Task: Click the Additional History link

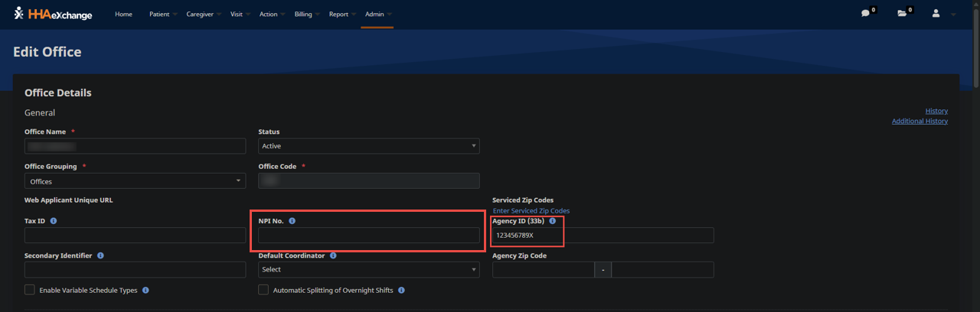Action: pos(920,121)
